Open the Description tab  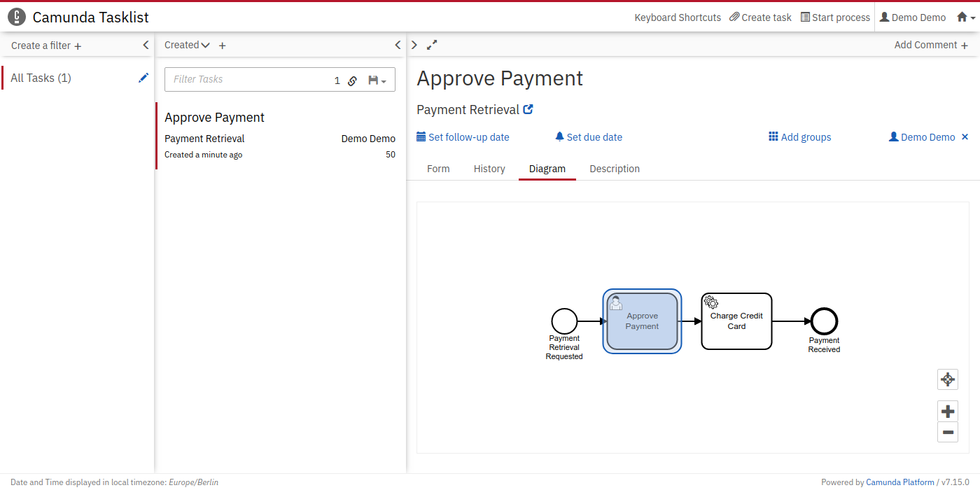[x=615, y=169]
